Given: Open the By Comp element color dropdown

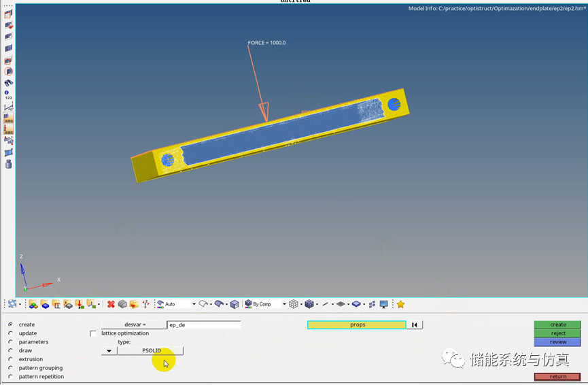Looking at the screenshot, I should pos(284,304).
